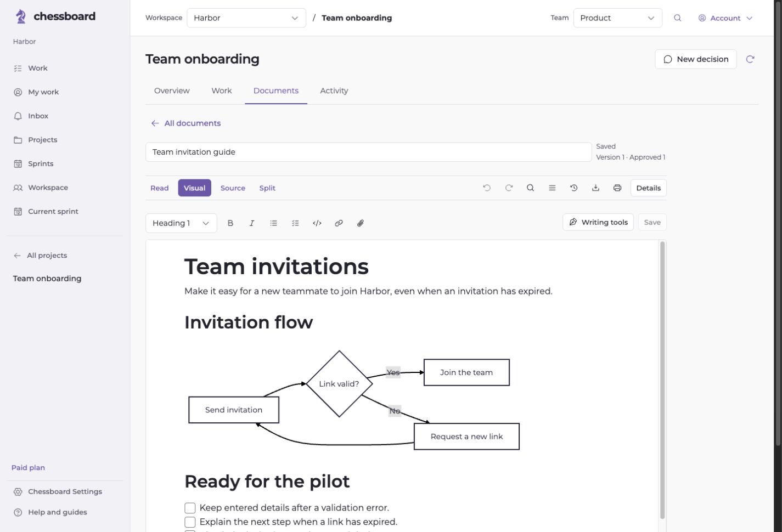The image size is (782, 532).
Task: Click the 'Request a new link' flowchart box
Action: tap(467, 437)
